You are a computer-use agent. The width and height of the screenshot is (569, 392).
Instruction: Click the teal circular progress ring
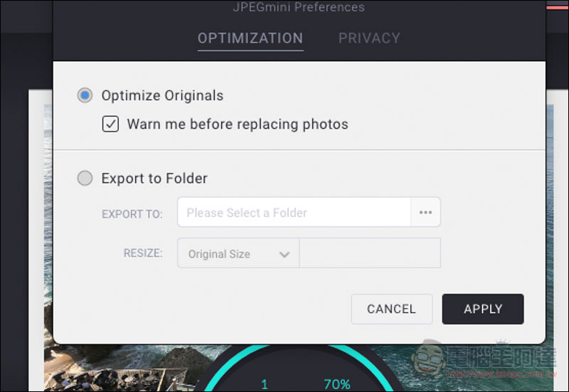(299, 367)
